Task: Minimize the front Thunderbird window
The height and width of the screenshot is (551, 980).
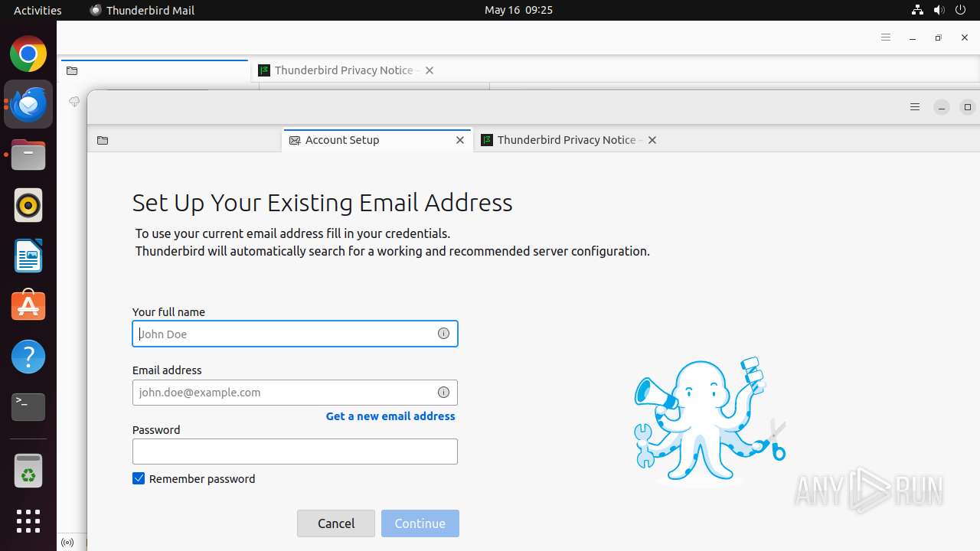Action: pos(942,107)
